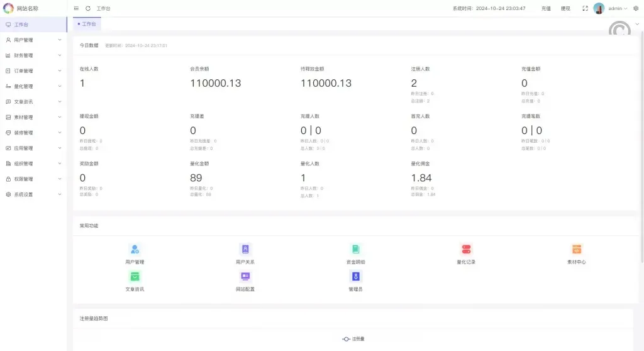Click the page refresh icon in the header
The image size is (644, 351).
click(x=88, y=9)
